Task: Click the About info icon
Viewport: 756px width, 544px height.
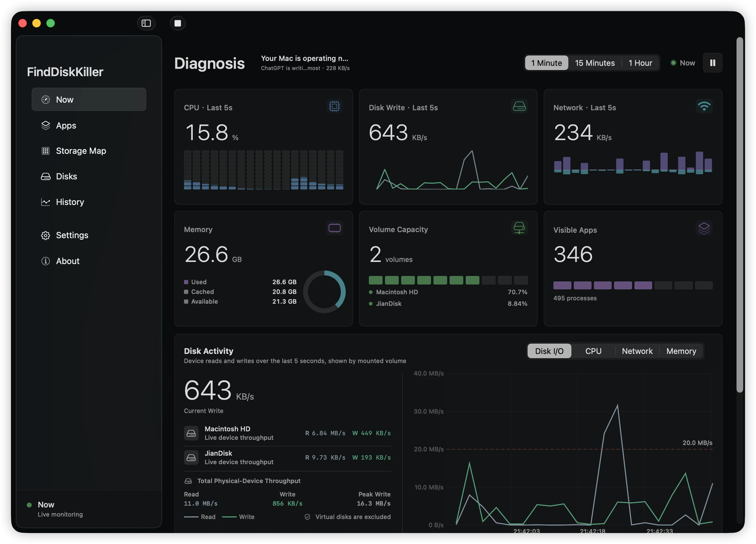Action: 46,261
